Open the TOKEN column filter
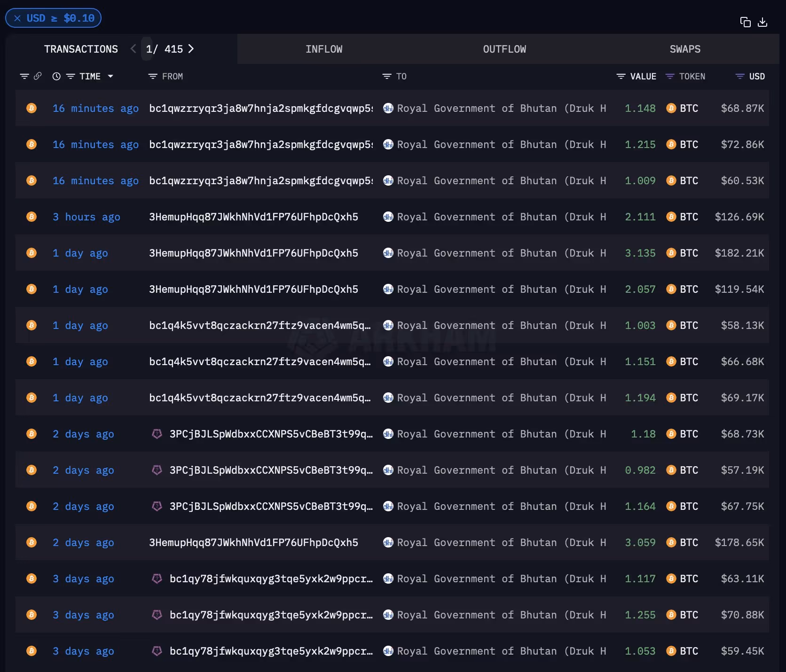Image resolution: width=786 pixels, height=672 pixels. (670, 76)
